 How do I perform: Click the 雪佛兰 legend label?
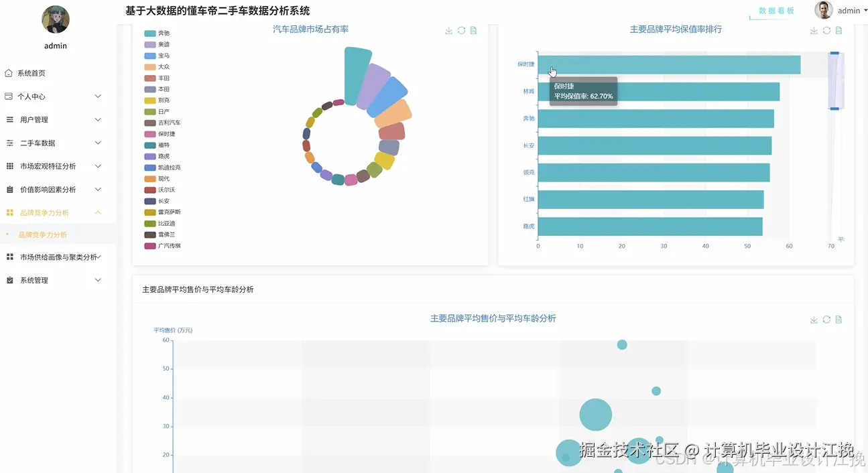[166, 235]
